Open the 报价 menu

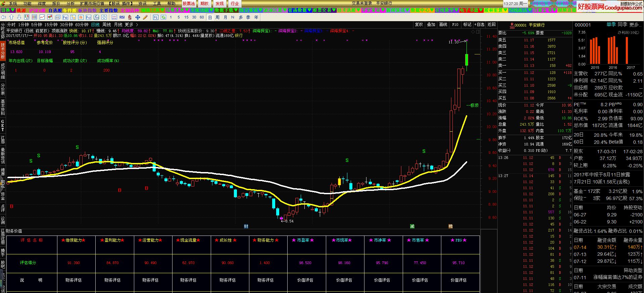tap(56, 3)
